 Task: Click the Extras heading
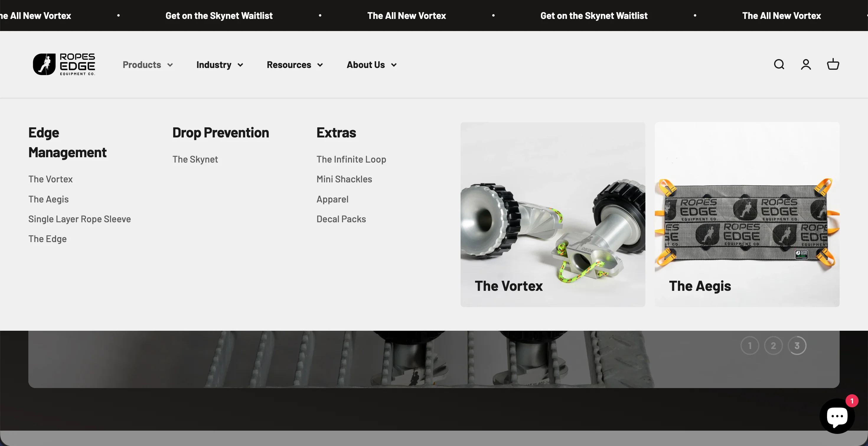pyautogui.click(x=336, y=133)
